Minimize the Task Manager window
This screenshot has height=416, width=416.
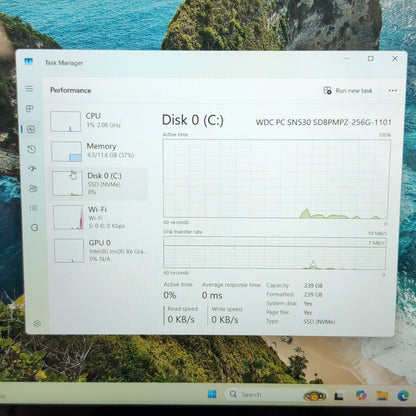click(x=347, y=59)
